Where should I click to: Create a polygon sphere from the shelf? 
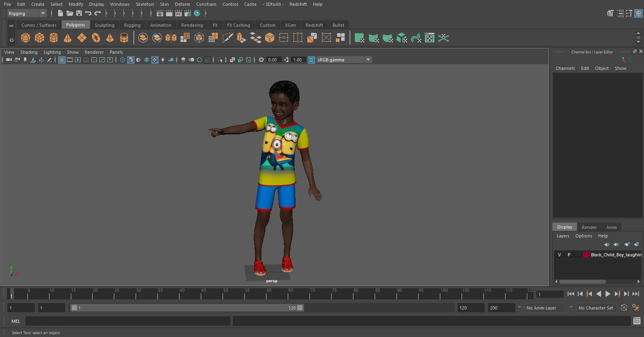pos(25,38)
